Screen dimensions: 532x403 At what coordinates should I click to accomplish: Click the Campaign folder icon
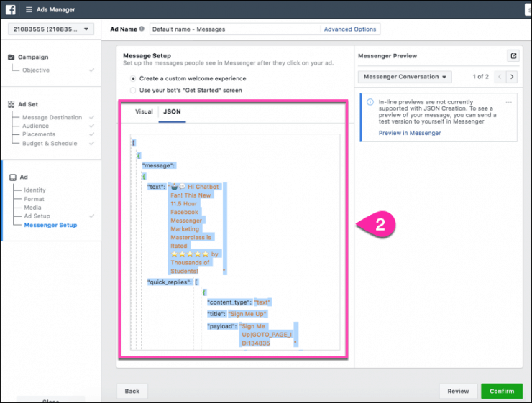tap(12, 57)
